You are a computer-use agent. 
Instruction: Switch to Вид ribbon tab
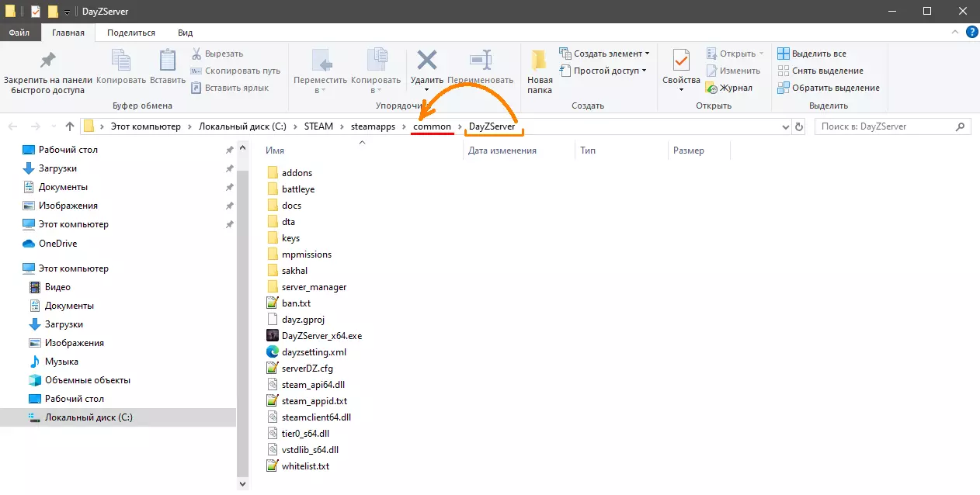[185, 33]
